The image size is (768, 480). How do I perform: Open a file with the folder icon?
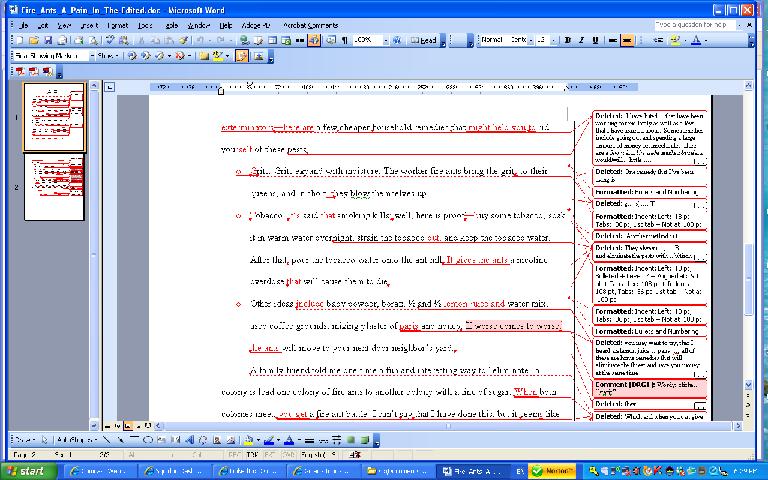[x=34, y=40]
